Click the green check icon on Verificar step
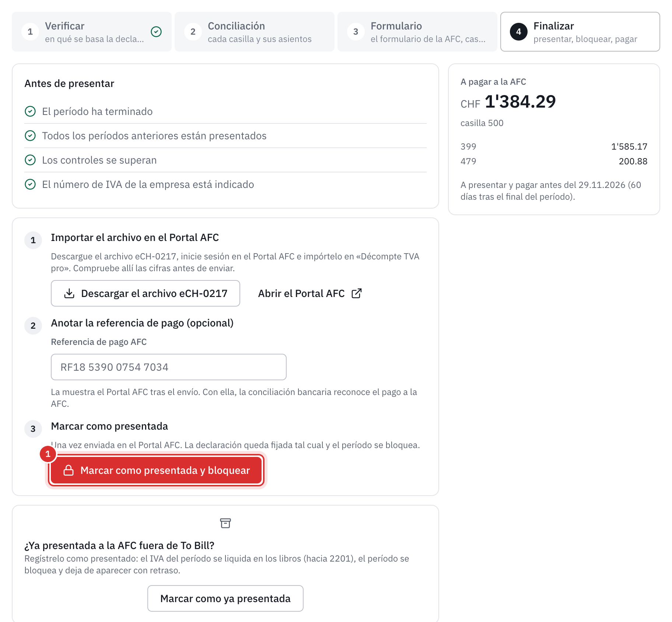 (x=156, y=32)
